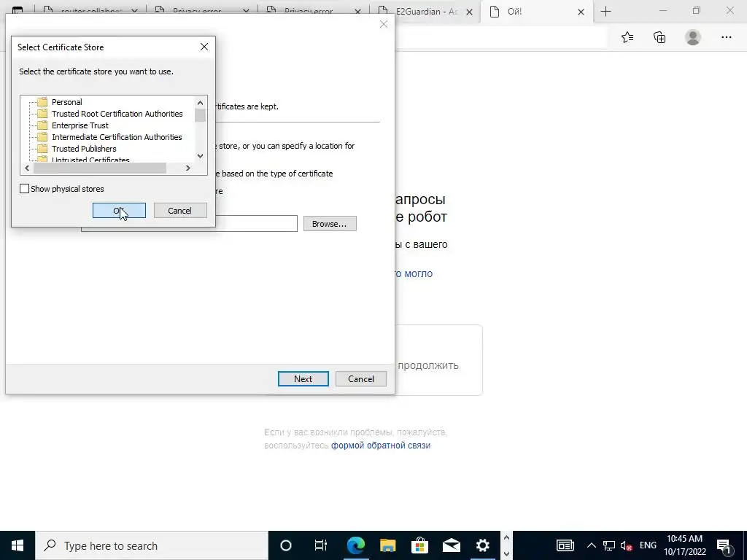Close the certificate import wizard window
The image size is (747, 560).
(384, 24)
